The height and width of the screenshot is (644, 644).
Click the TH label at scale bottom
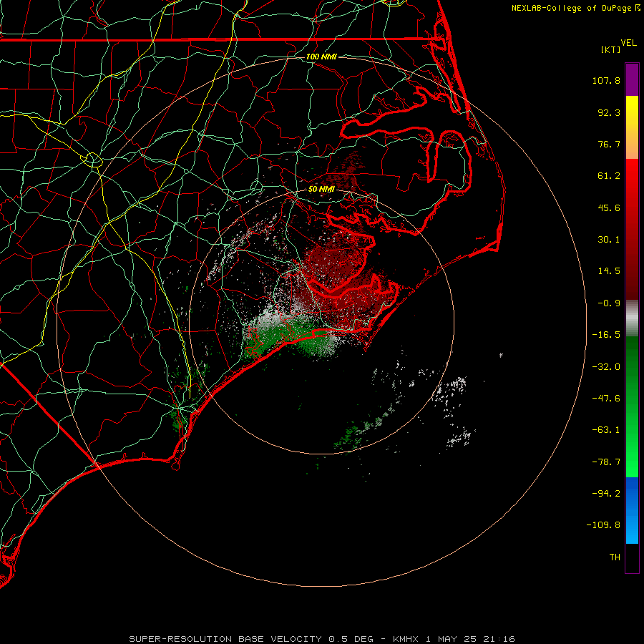[x=615, y=557]
